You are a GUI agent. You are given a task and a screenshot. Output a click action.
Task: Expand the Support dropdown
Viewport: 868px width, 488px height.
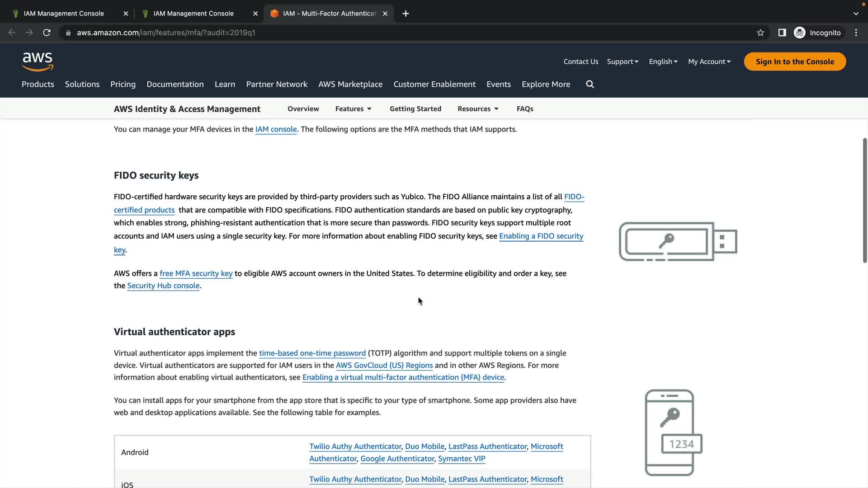pos(623,61)
